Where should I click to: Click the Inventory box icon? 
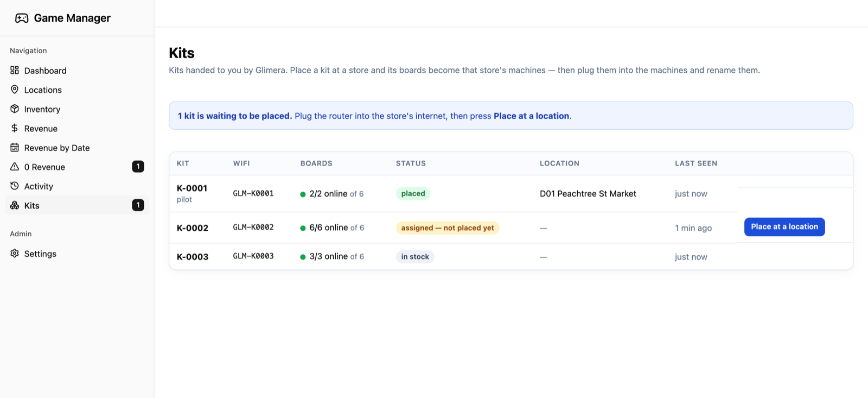(x=15, y=109)
